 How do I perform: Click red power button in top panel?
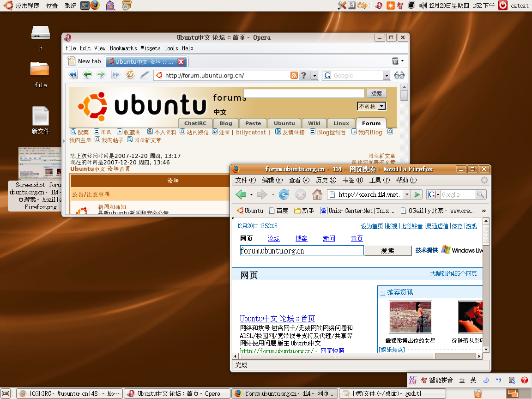(503, 5)
